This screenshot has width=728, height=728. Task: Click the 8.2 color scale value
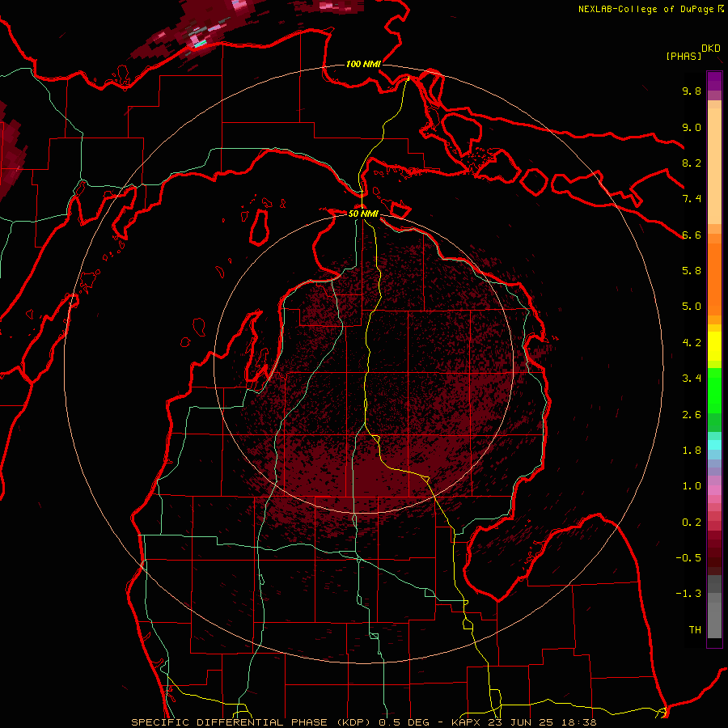click(692, 163)
